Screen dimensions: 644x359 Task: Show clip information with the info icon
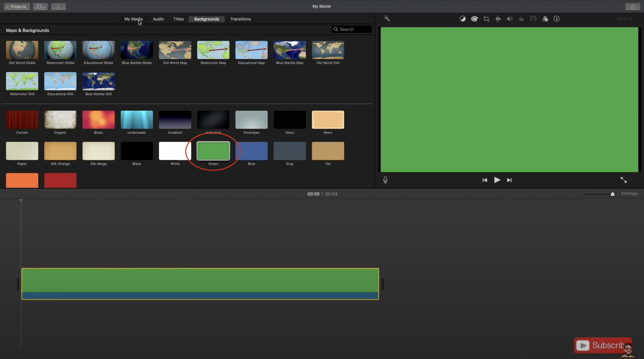[556, 19]
